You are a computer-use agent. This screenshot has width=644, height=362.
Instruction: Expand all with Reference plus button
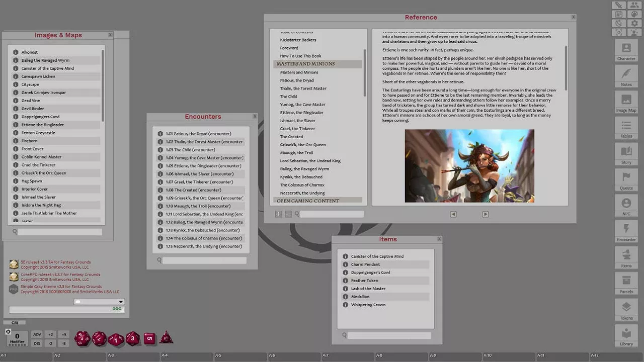[x=278, y=214]
